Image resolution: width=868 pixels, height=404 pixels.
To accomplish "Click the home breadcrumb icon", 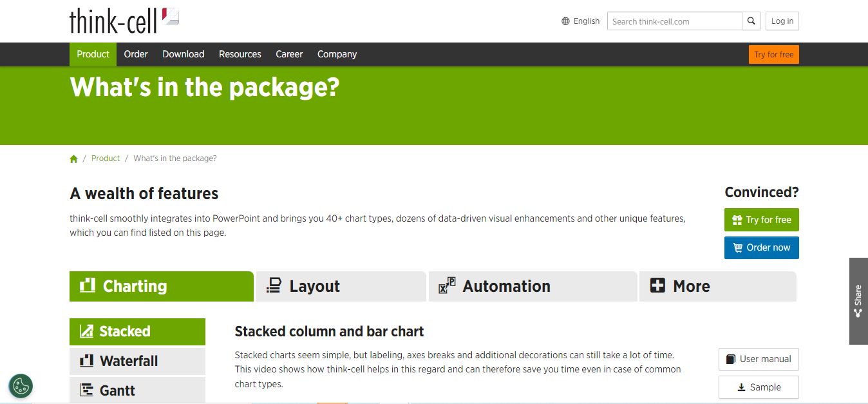I will (x=73, y=159).
